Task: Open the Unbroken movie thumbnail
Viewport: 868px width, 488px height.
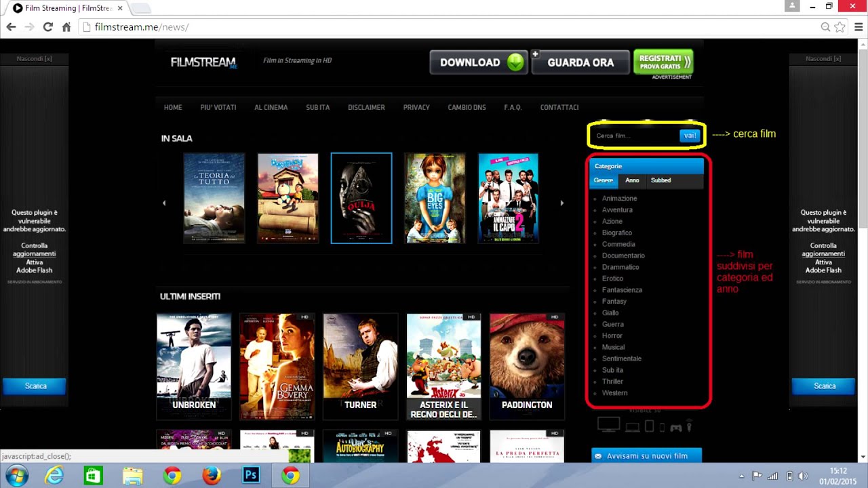Action: tap(194, 366)
